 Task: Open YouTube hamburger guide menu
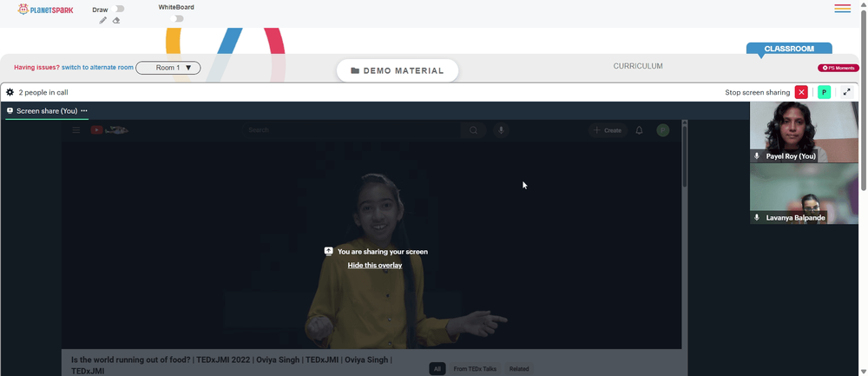(76, 130)
